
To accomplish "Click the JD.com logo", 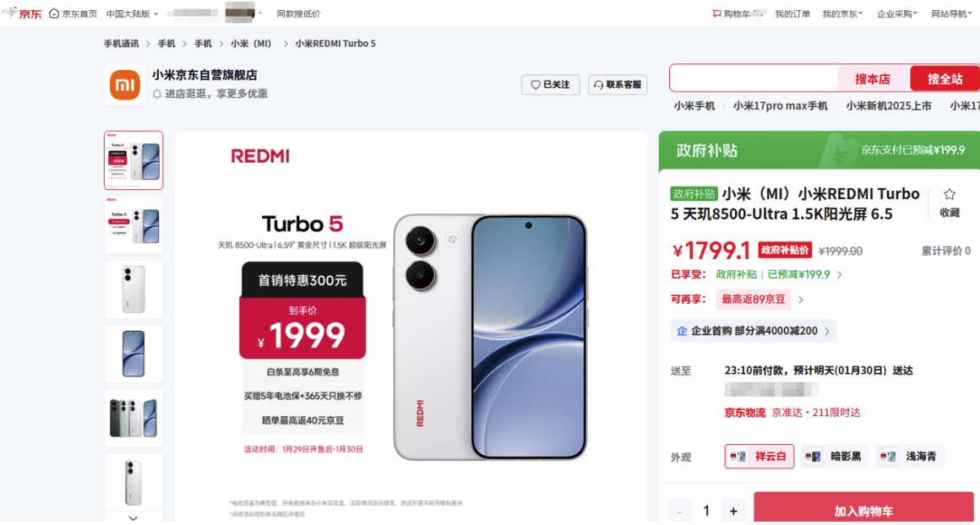I will coord(23,14).
